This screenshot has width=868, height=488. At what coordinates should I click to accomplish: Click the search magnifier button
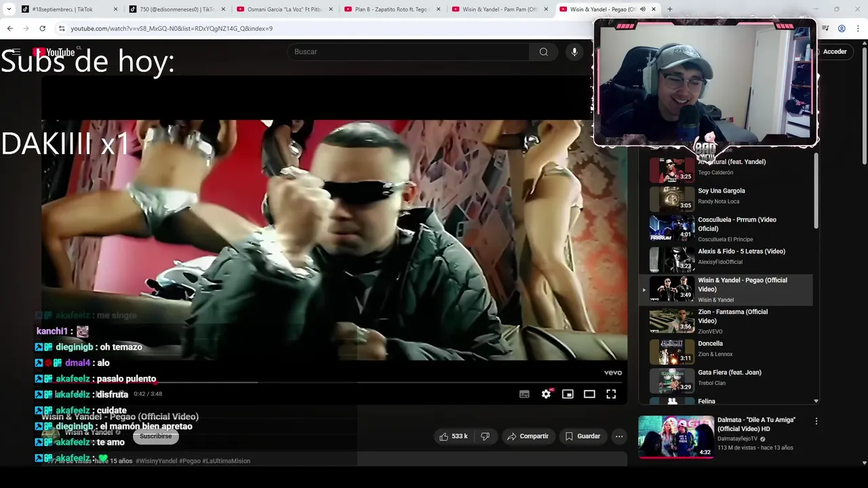point(544,52)
